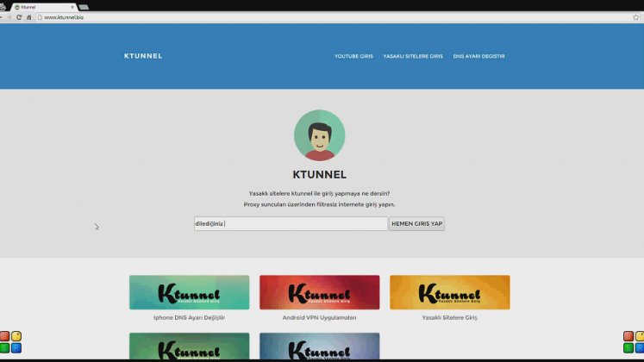Click the green S key icon bottom-right overlay
Image resolution: width=644 pixels, height=362 pixels.
tap(628, 348)
